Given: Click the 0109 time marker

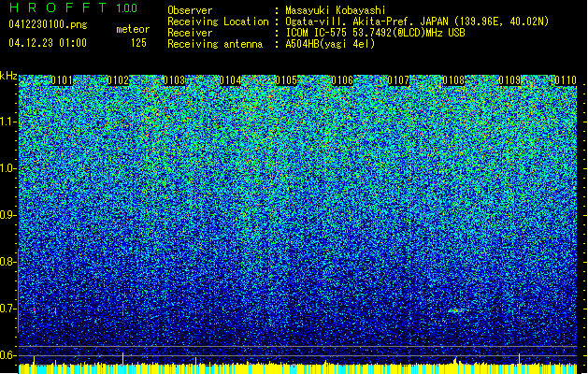Looking at the screenshot, I should [510, 80].
